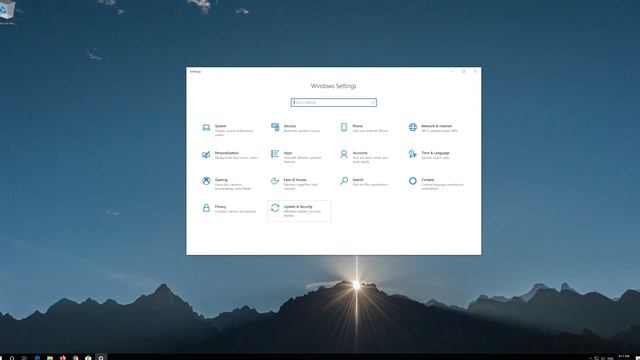Open the Personalization paintbrush icon

pyautogui.click(x=206, y=154)
